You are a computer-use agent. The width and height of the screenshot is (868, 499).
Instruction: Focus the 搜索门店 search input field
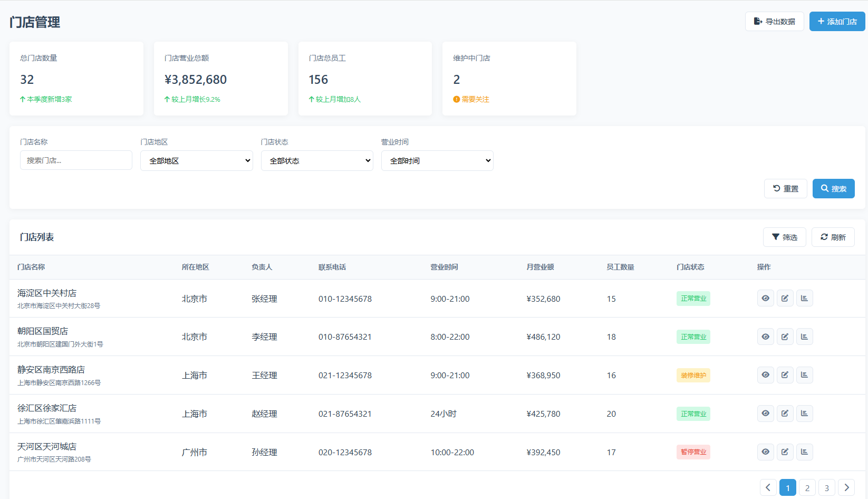point(76,160)
